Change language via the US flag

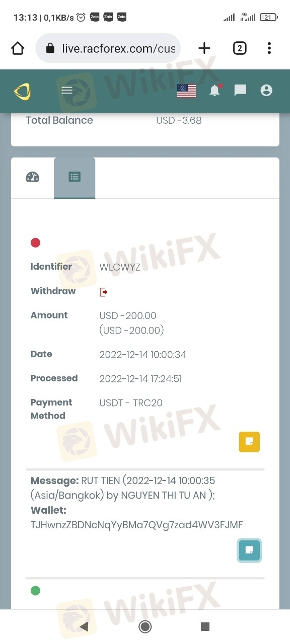[x=186, y=91]
